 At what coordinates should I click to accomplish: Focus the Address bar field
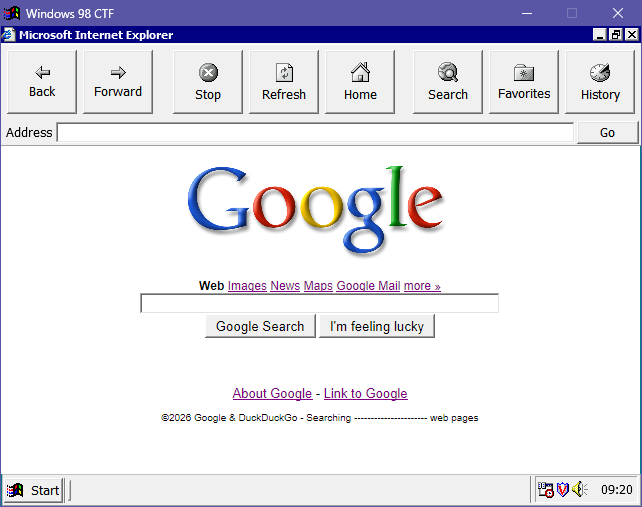[315, 132]
